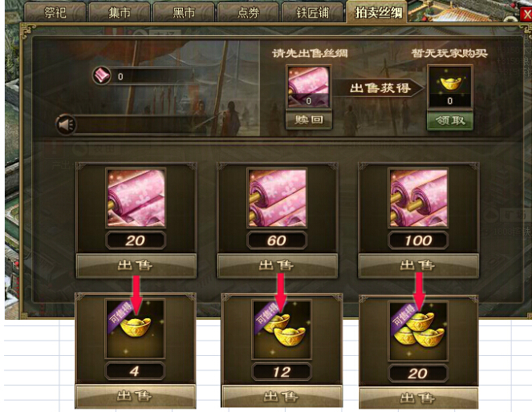Switch to the 集市 tab
The width and height of the screenshot is (532, 412).
pos(120,13)
